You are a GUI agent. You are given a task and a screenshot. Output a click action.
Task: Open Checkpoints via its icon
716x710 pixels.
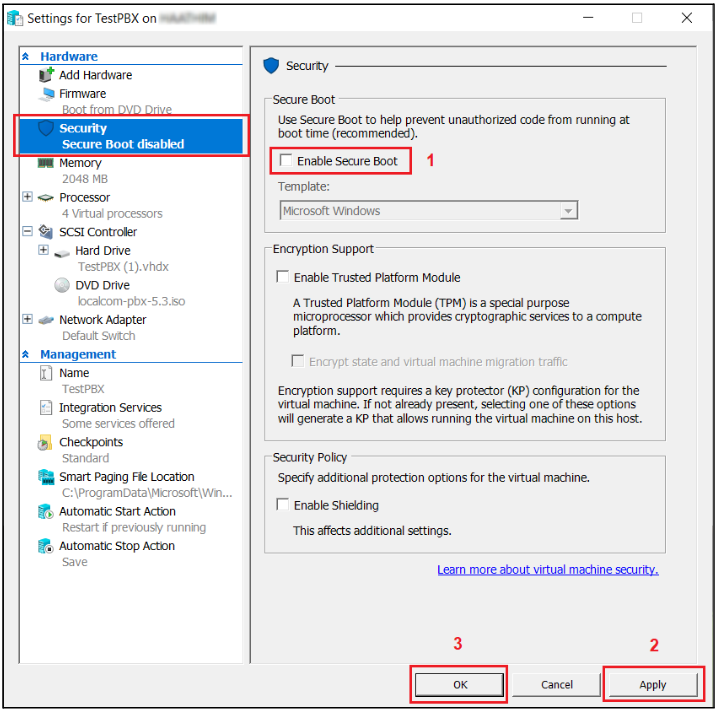point(45,442)
